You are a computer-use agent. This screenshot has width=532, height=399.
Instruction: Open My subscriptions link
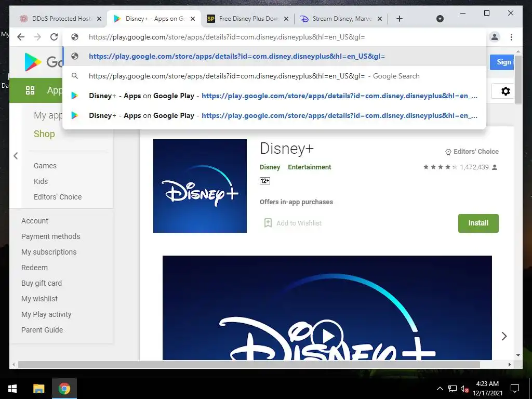coord(49,252)
